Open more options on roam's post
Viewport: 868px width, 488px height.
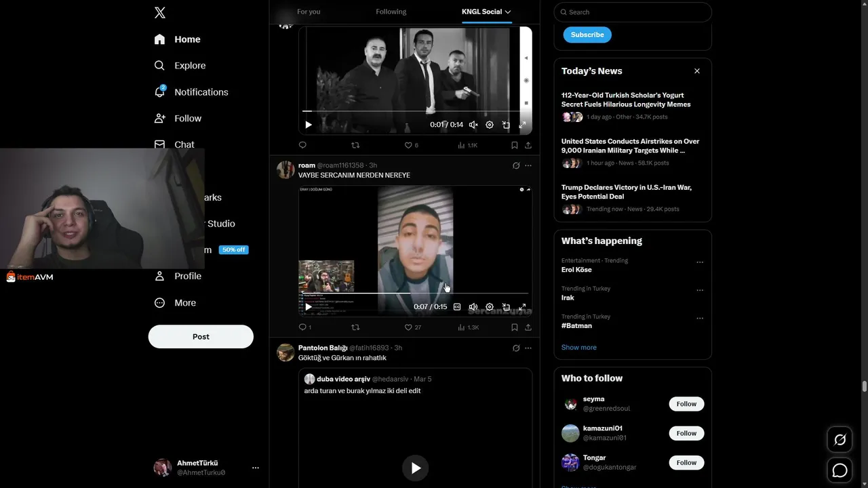pyautogui.click(x=528, y=165)
